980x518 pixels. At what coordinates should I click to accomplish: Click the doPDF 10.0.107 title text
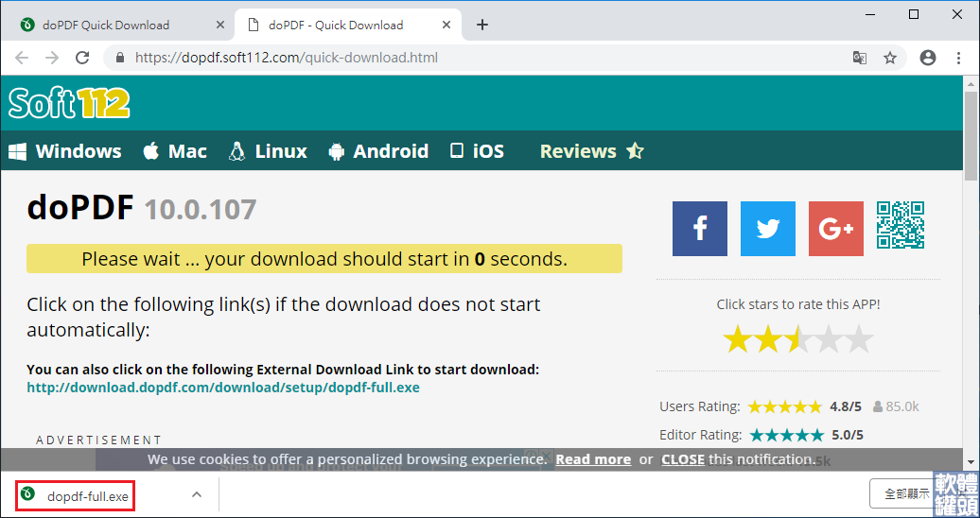click(x=142, y=208)
